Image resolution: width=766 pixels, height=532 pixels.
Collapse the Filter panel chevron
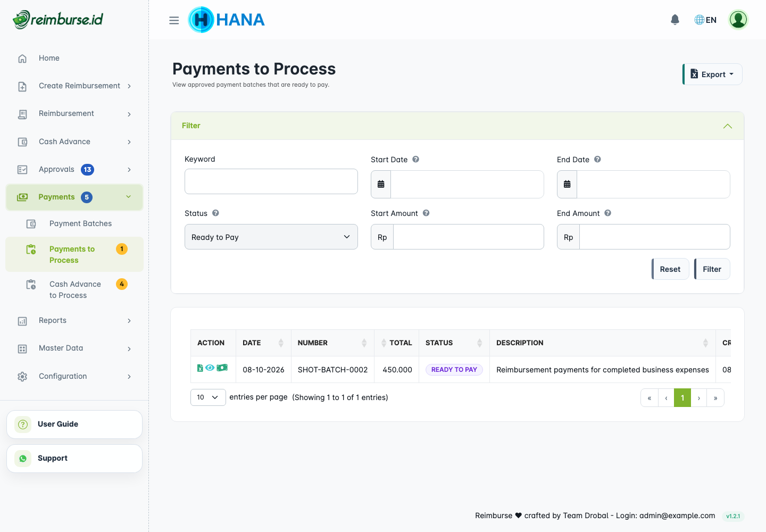[x=728, y=126]
